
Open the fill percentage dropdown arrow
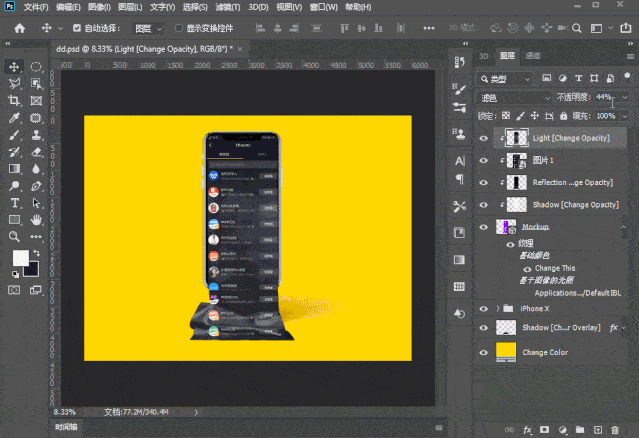(x=625, y=117)
